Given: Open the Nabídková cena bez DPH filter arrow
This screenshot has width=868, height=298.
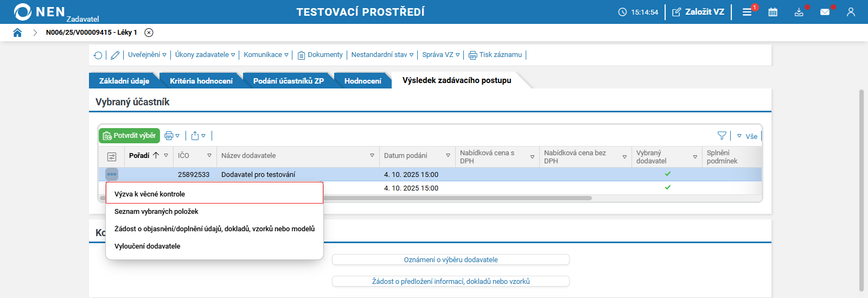Looking at the screenshot, I should pyautogui.click(x=624, y=157).
